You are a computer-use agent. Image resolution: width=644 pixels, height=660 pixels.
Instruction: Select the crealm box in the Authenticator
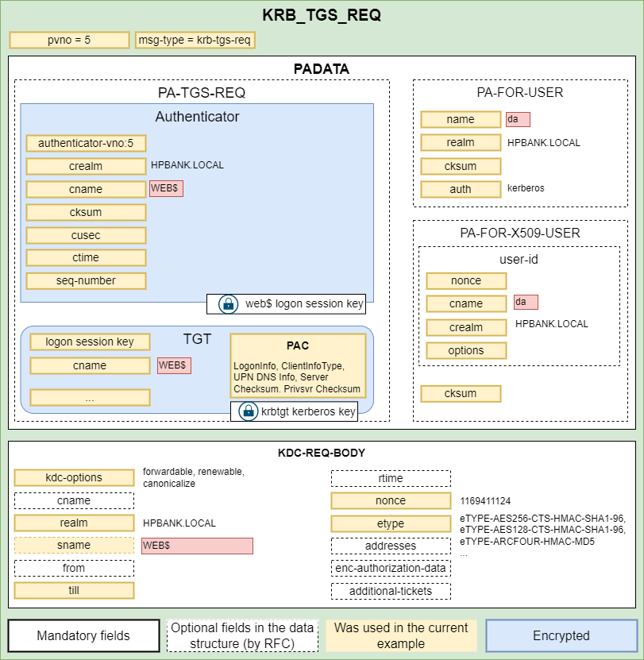click(x=86, y=166)
